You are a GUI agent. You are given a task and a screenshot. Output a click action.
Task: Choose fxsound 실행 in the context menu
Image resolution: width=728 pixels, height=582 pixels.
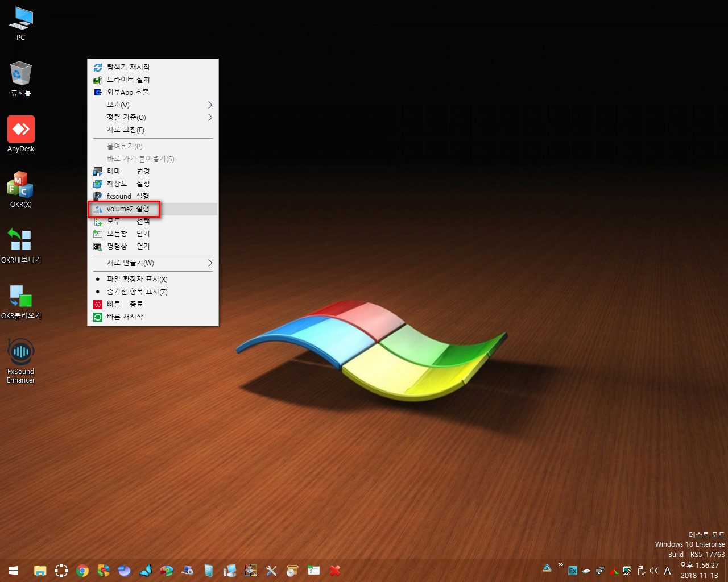[x=153, y=196]
